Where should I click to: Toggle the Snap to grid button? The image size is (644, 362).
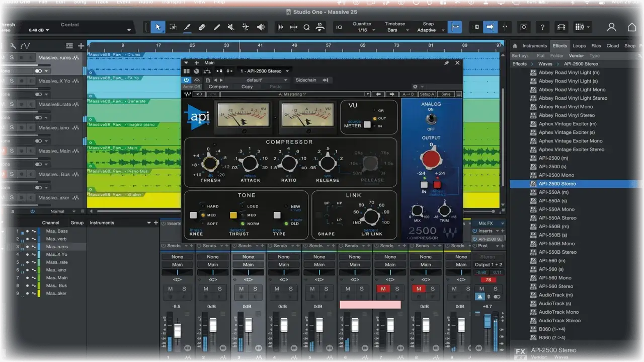(455, 27)
